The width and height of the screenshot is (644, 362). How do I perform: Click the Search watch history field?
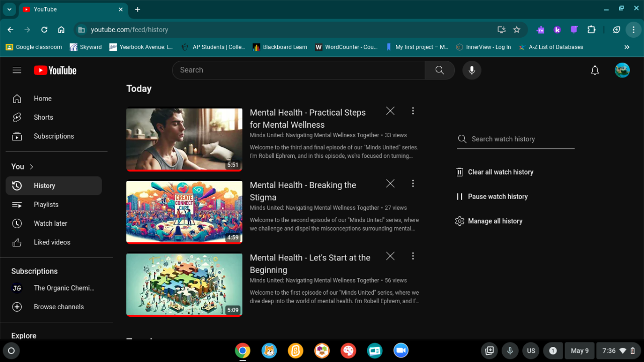521,139
